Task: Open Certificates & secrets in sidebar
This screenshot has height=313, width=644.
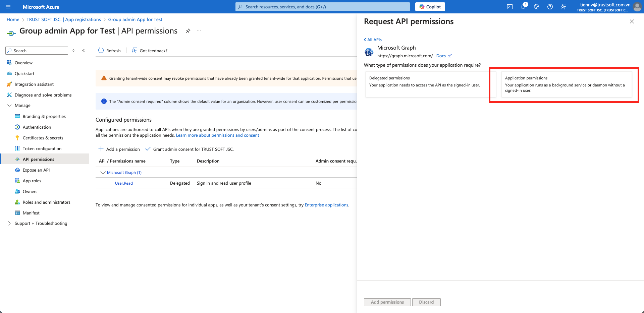Action: coord(43,138)
